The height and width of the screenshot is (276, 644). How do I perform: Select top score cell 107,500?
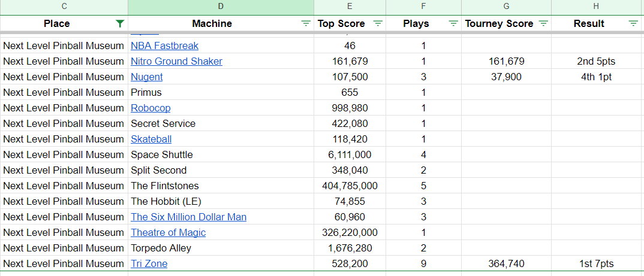tap(350, 77)
